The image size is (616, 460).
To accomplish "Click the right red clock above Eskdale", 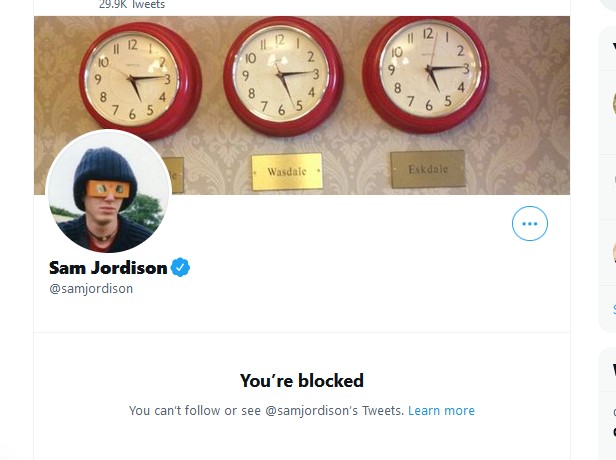I will 426,75.
